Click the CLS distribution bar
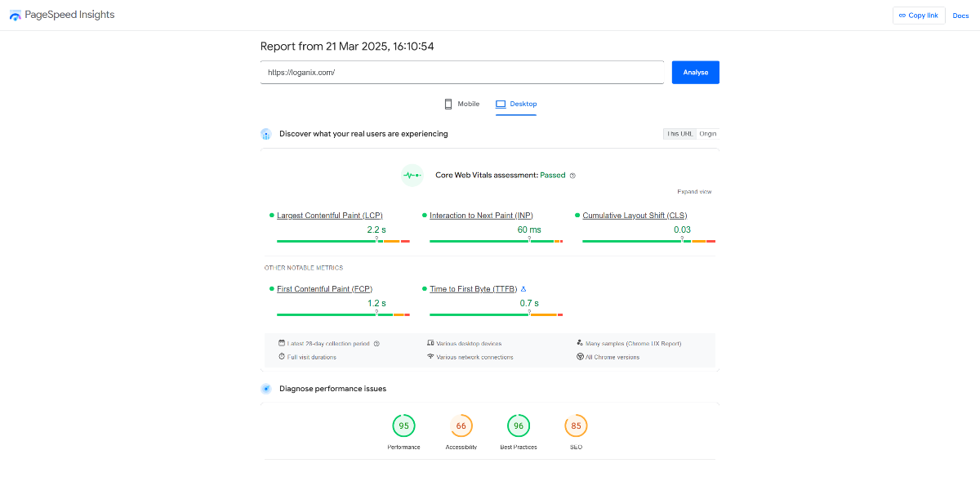 [648, 241]
